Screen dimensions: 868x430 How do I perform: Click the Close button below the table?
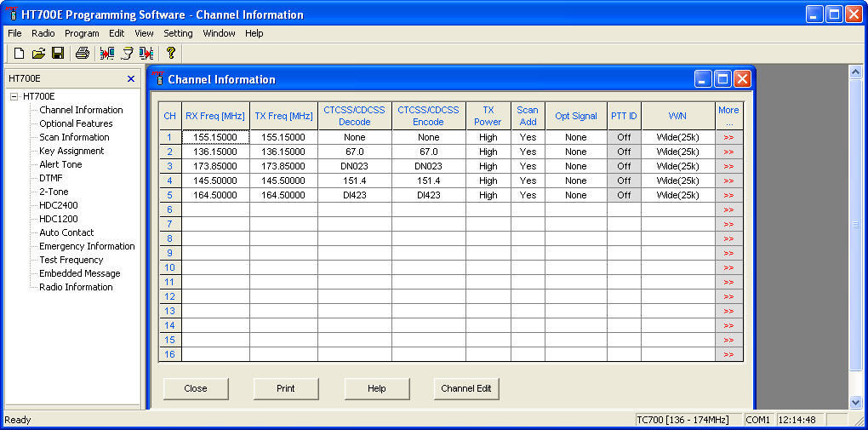coord(196,388)
